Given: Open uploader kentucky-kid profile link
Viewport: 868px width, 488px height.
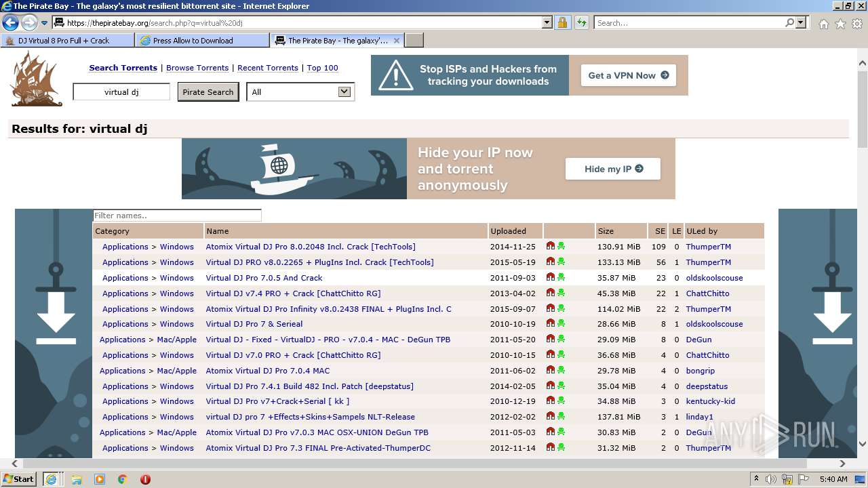Looking at the screenshot, I should coord(710,401).
